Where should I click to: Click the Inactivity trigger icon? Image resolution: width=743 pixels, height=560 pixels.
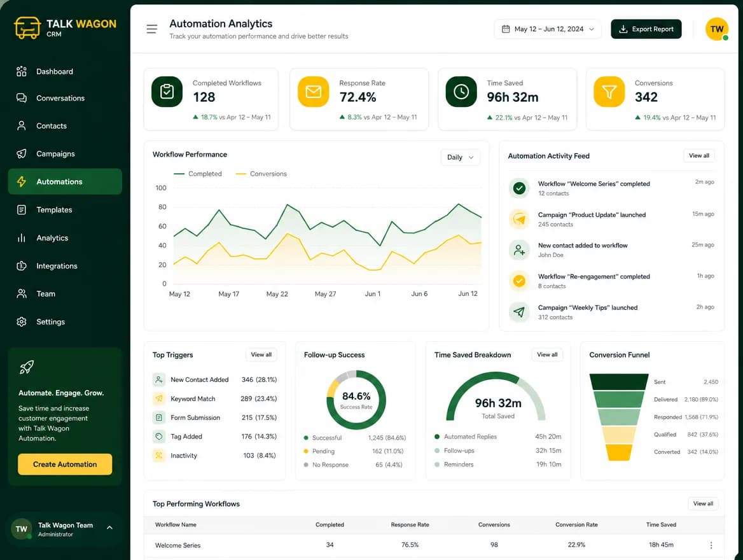159,455
